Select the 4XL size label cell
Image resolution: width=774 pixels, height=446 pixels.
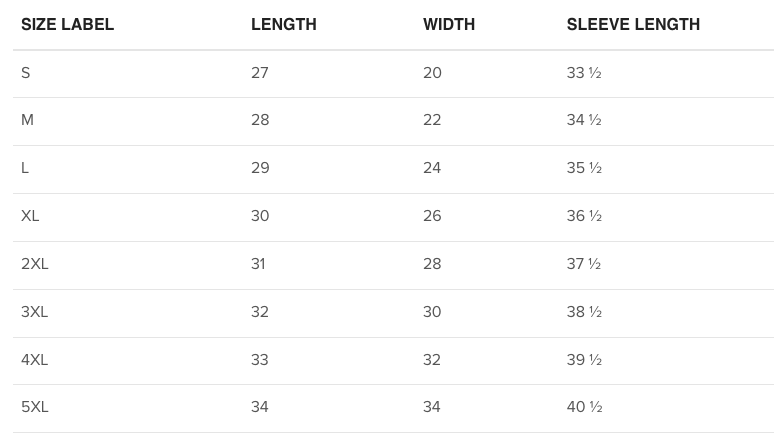[x=35, y=360]
